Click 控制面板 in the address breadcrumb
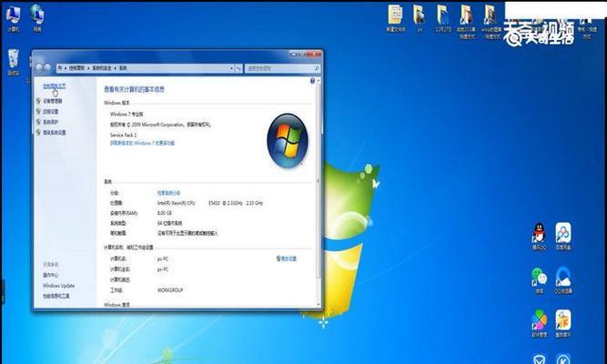607x364 pixels. click(x=77, y=68)
